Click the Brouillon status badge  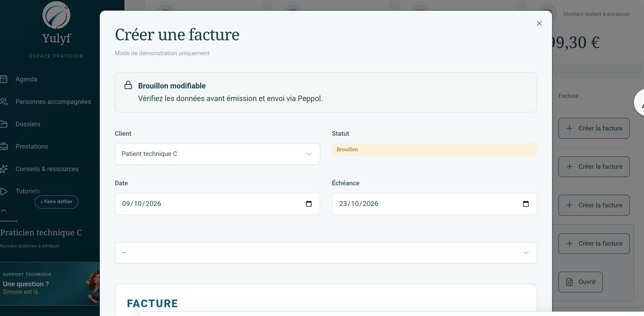(x=434, y=149)
